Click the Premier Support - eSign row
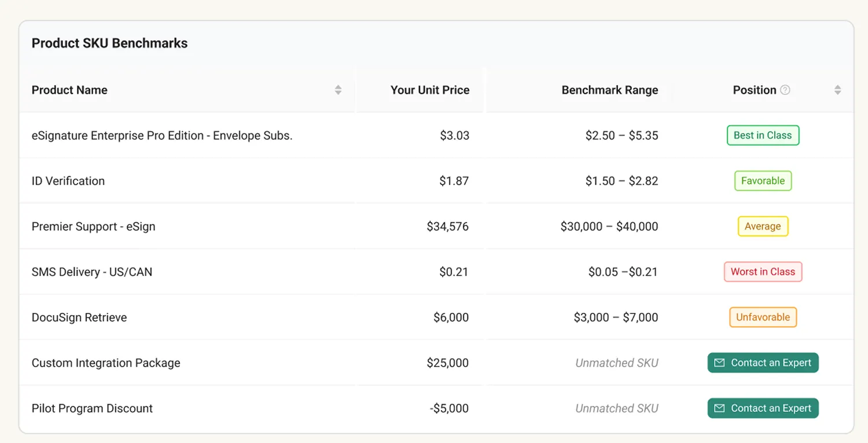 pos(94,227)
